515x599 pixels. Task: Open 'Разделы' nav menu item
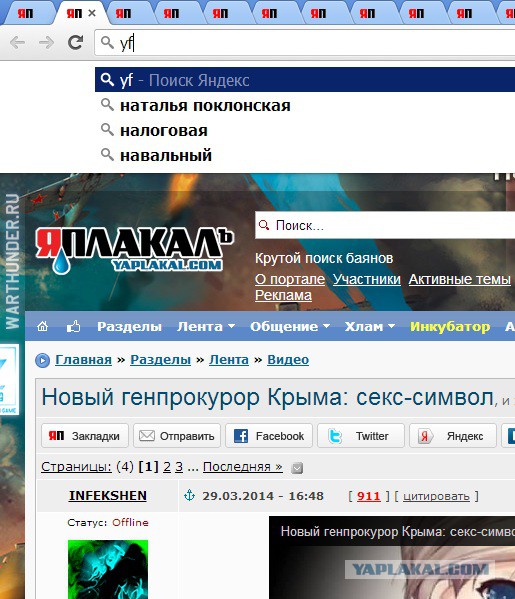coord(129,327)
